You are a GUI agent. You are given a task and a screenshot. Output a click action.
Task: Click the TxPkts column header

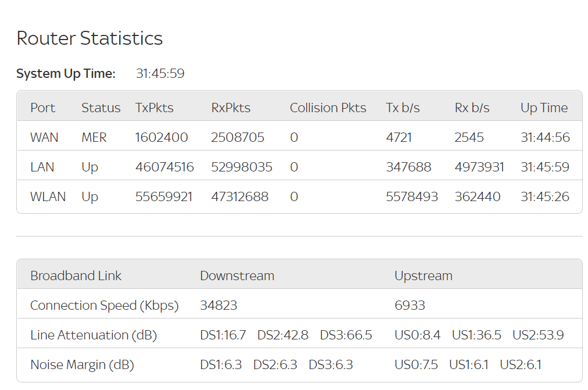[x=154, y=108]
